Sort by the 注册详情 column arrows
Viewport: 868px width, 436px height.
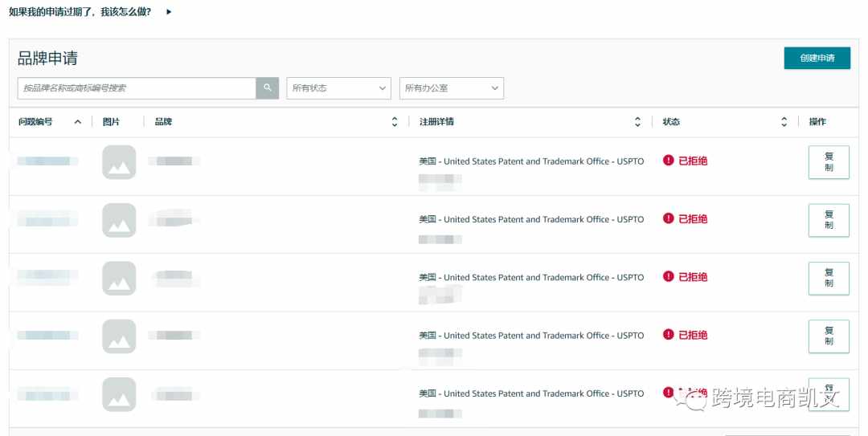pyautogui.click(x=637, y=122)
